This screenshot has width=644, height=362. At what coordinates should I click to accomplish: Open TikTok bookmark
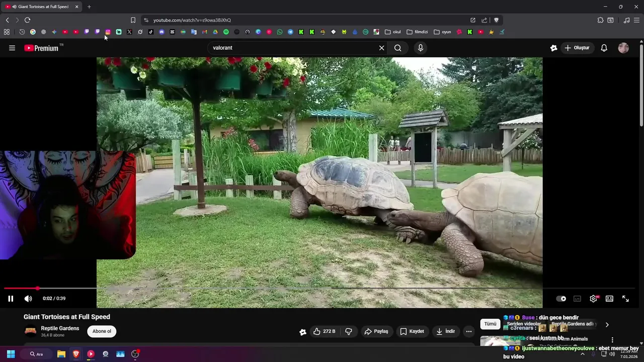(151, 32)
